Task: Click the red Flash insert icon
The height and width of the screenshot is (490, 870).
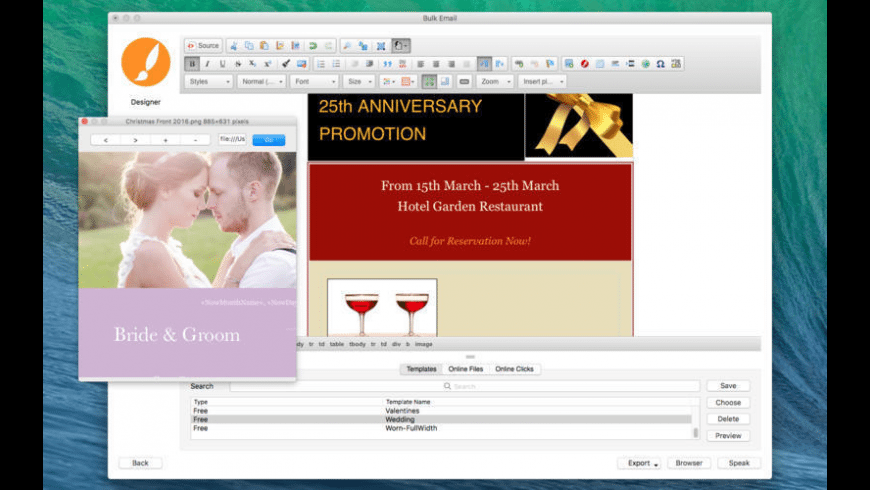Action: 584,64
